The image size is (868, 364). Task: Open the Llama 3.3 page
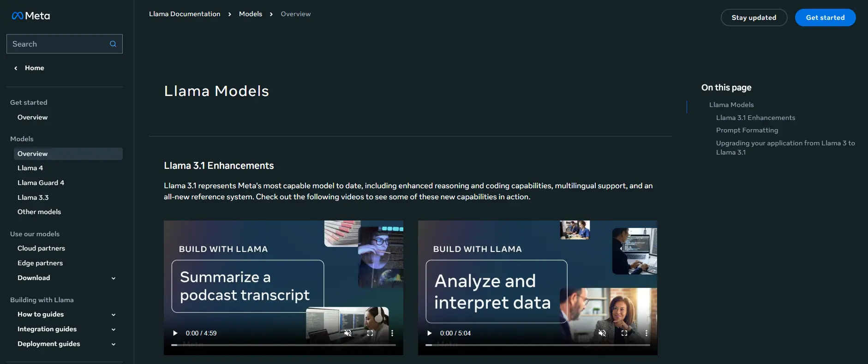tap(33, 197)
